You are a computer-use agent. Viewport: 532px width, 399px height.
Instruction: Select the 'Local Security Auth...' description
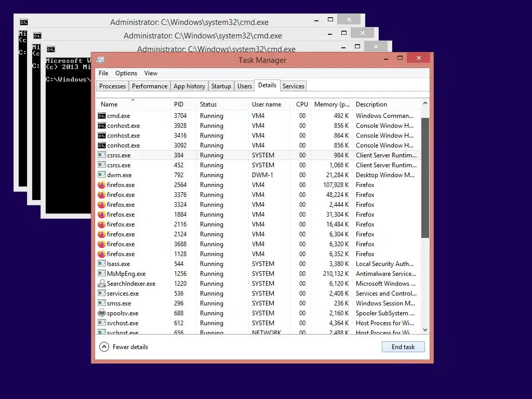pyautogui.click(x=384, y=263)
